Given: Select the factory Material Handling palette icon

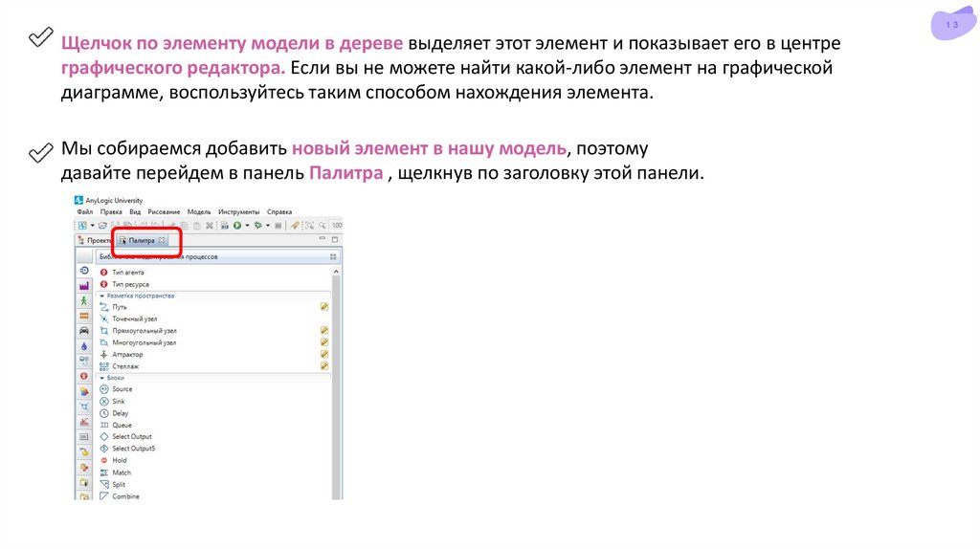Looking at the screenshot, I should [84, 285].
